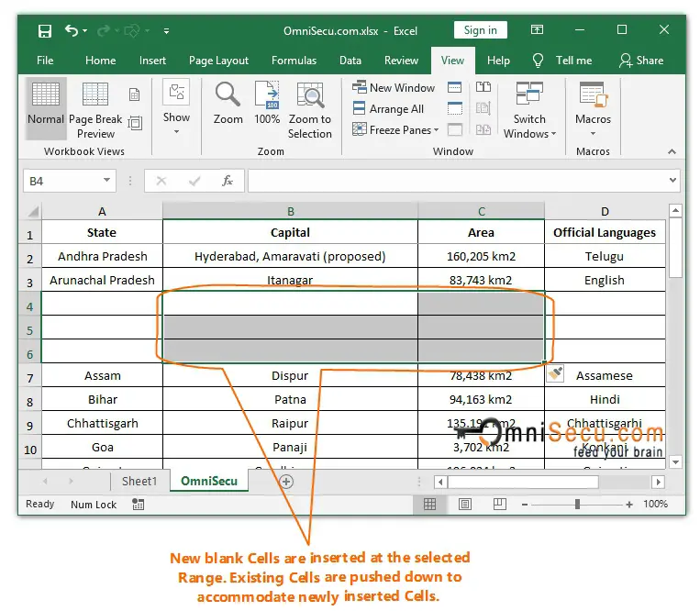Open a New Window

(394, 87)
